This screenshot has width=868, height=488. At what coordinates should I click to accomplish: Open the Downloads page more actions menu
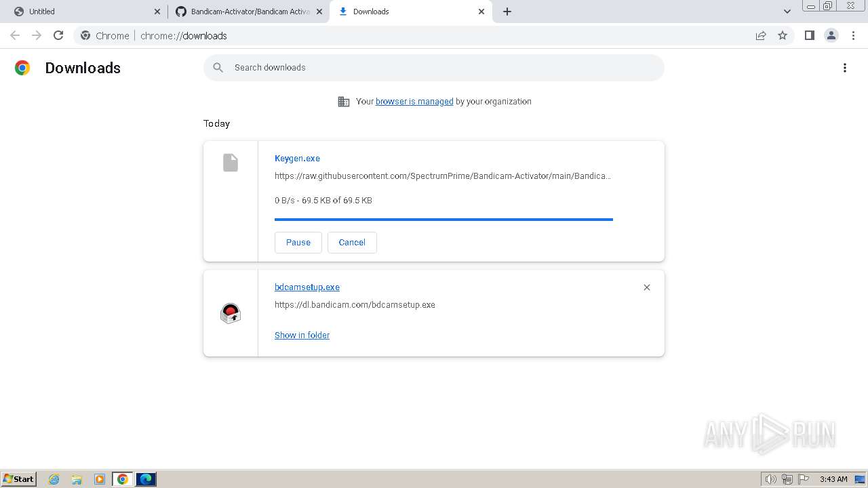click(845, 68)
